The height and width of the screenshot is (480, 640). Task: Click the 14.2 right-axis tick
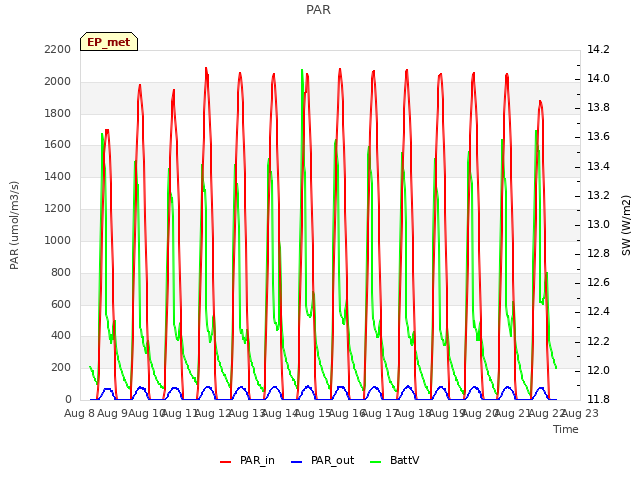(598, 49)
